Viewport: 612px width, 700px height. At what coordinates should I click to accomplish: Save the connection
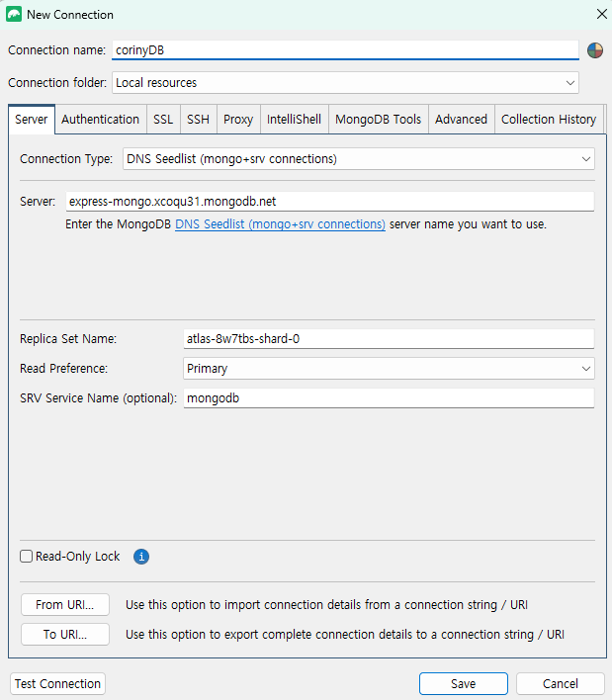(464, 683)
